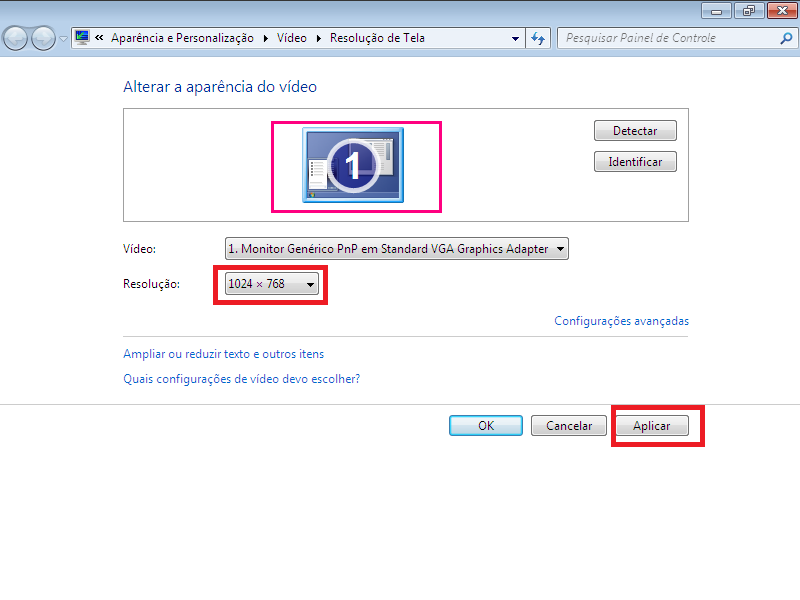Open the Vídeo monitor dropdown
The width and height of the screenshot is (800, 600).
pyautogui.click(x=396, y=249)
